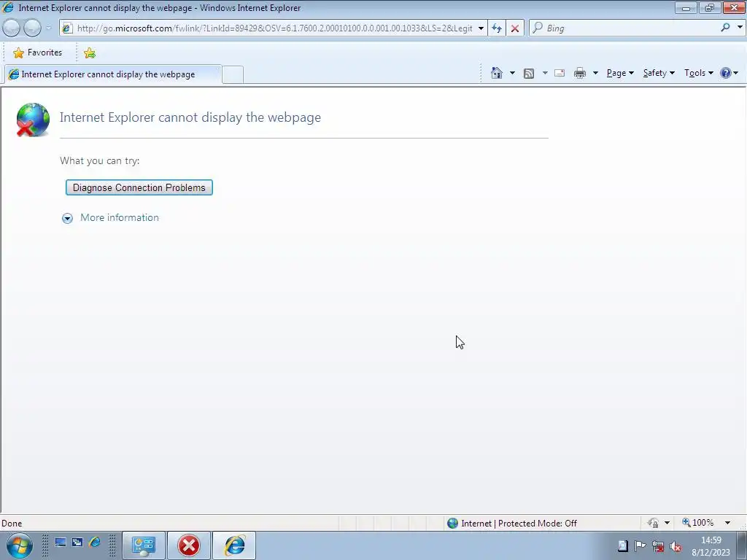Click the tray notification page icon
Screen dimensions: 747x560
point(623,545)
